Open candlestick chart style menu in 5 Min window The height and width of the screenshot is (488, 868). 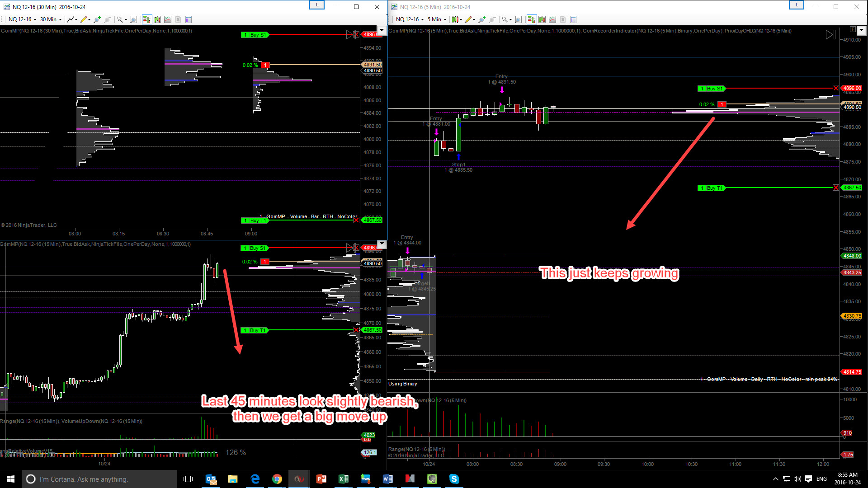coord(457,19)
